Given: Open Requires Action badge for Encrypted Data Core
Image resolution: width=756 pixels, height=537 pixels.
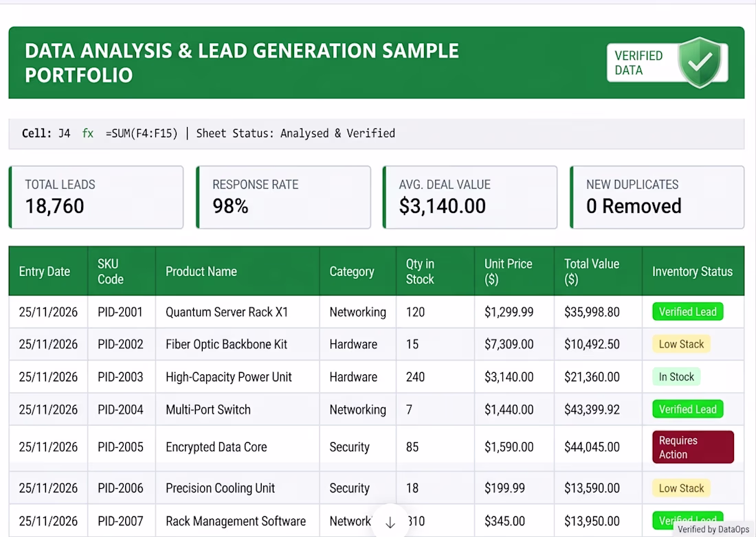Looking at the screenshot, I should (693, 447).
